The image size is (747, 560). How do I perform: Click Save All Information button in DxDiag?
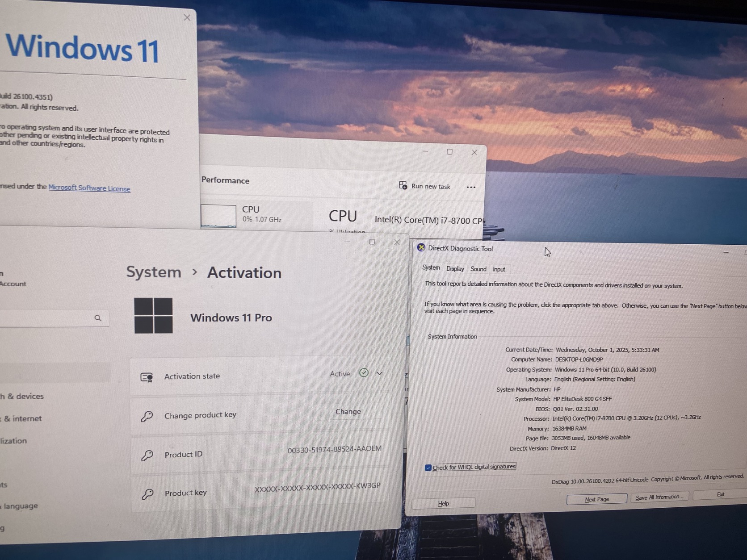659,497
